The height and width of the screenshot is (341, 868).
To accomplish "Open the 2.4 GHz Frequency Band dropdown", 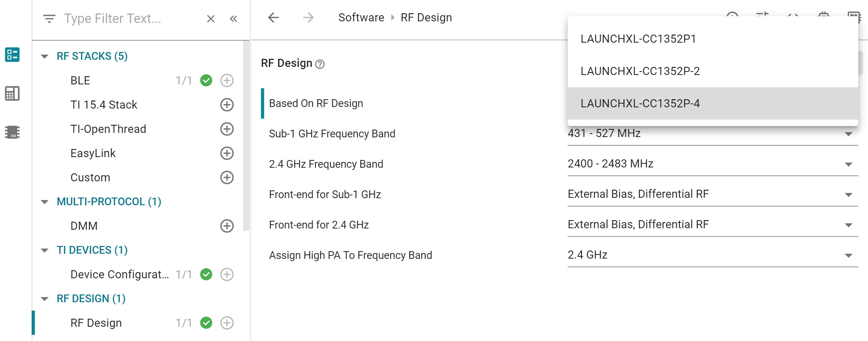I will 712,164.
